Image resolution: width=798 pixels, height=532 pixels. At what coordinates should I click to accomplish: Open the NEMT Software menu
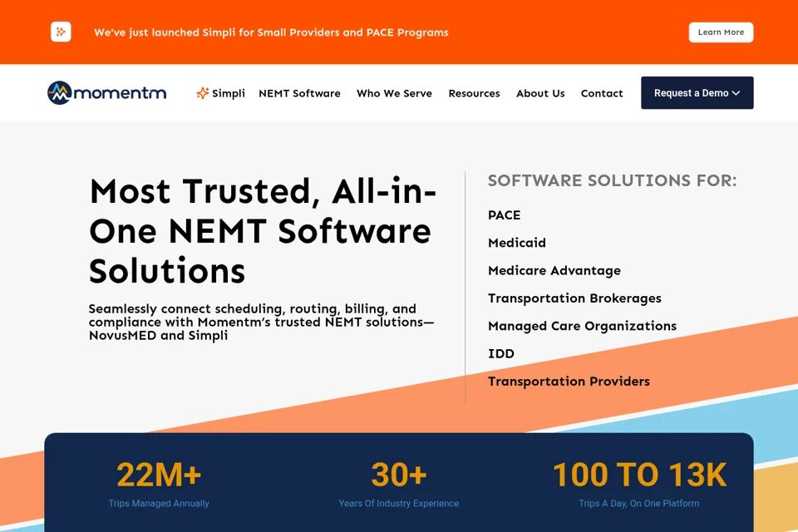pyautogui.click(x=299, y=93)
